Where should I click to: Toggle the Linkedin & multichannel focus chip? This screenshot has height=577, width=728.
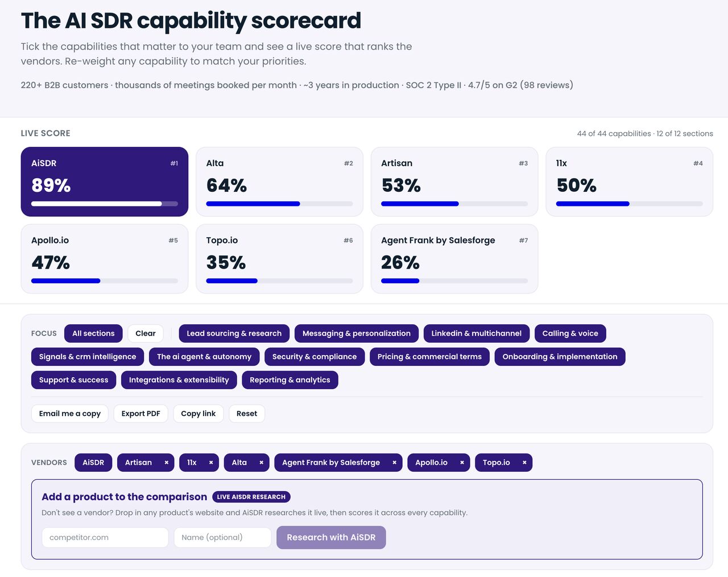tap(477, 333)
